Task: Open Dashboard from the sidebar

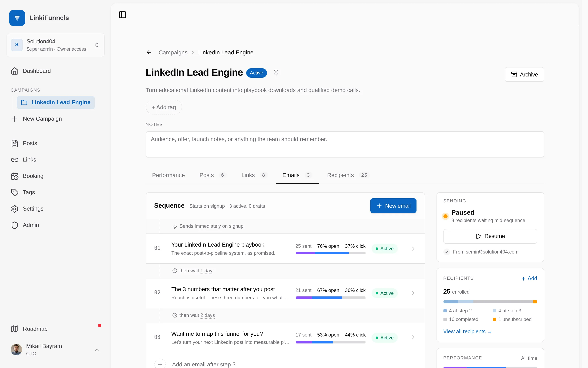Action: pyautogui.click(x=56, y=71)
